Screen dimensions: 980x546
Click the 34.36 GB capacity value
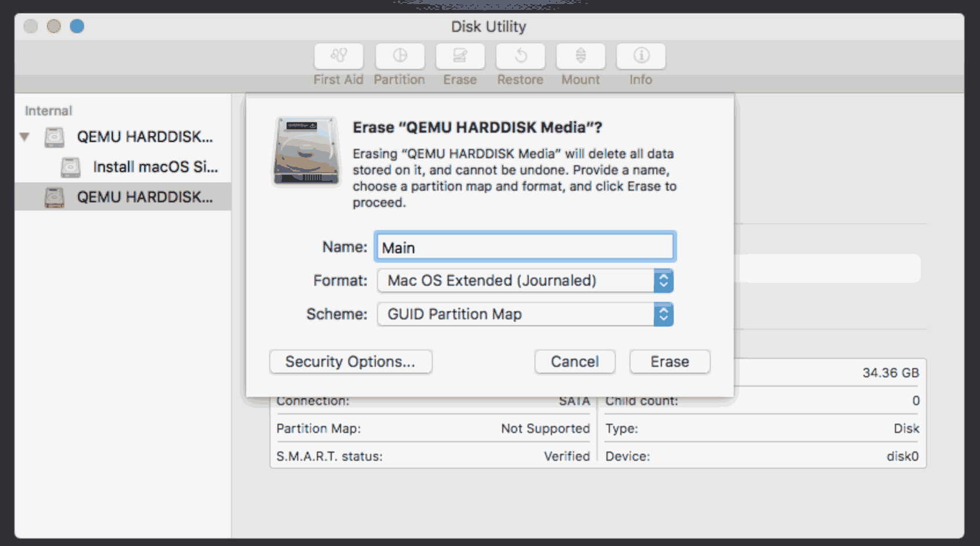890,373
